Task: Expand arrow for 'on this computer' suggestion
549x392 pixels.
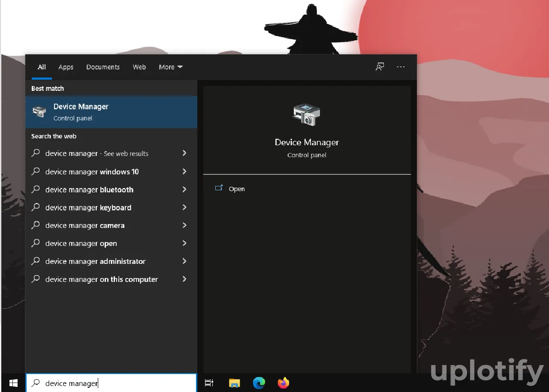Action: pos(184,279)
